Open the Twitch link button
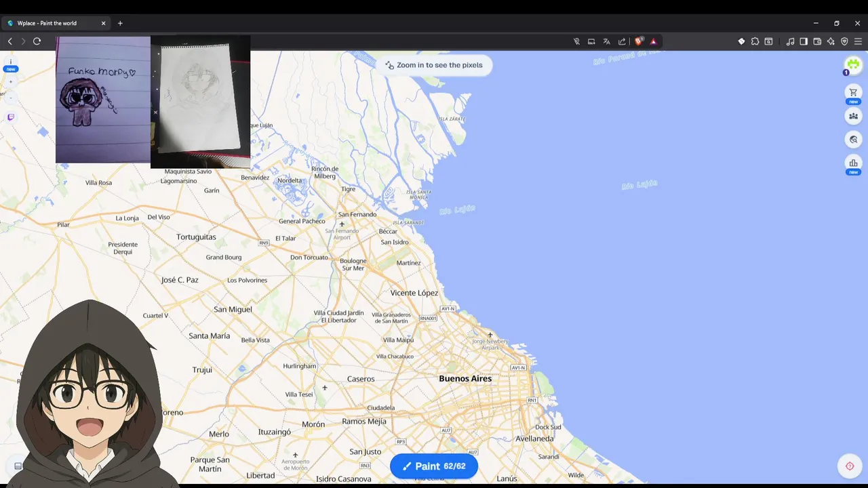 click(x=11, y=117)
